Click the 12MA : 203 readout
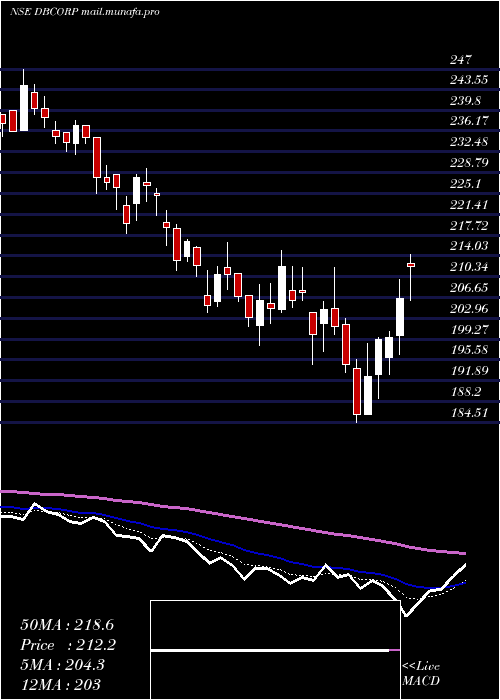The height and width of the screenshot is (700, 500). pos(60,684)
